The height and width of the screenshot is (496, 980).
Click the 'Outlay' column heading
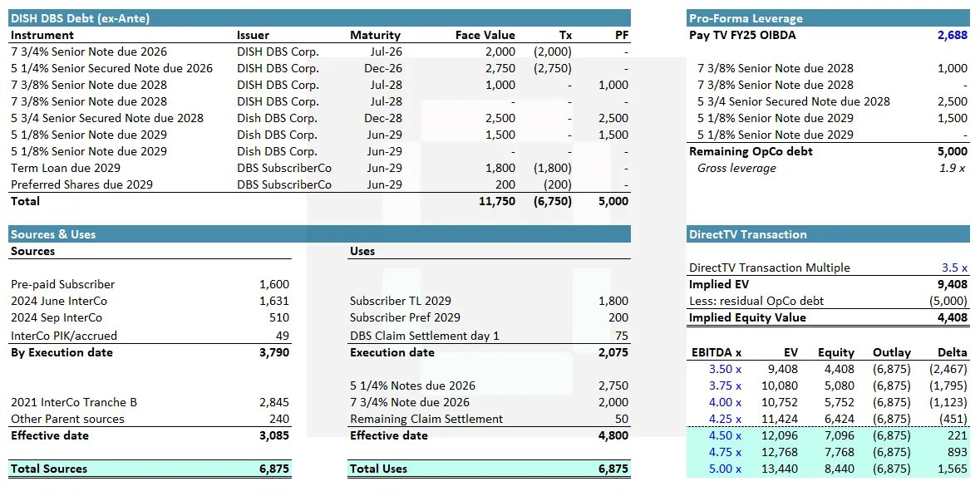pyautogui.click(x=891, y=352)
